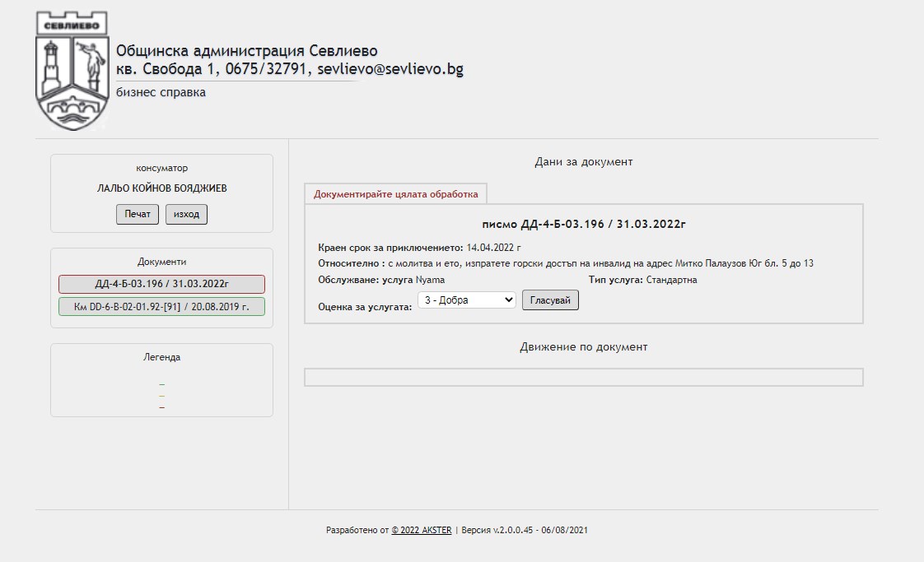Image resolution: width=924 pixels, height=562 pixels.
Task: Click the empty Движение по документ box
Action: tap(583, 378)
